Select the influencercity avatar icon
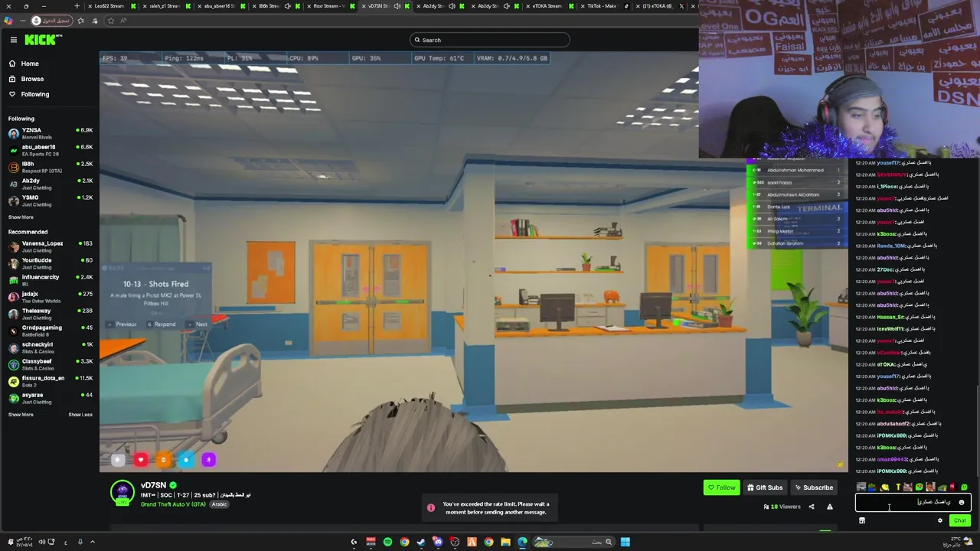Image resolution: width=980 pixels, height=551 pixels. click(13, 280)
